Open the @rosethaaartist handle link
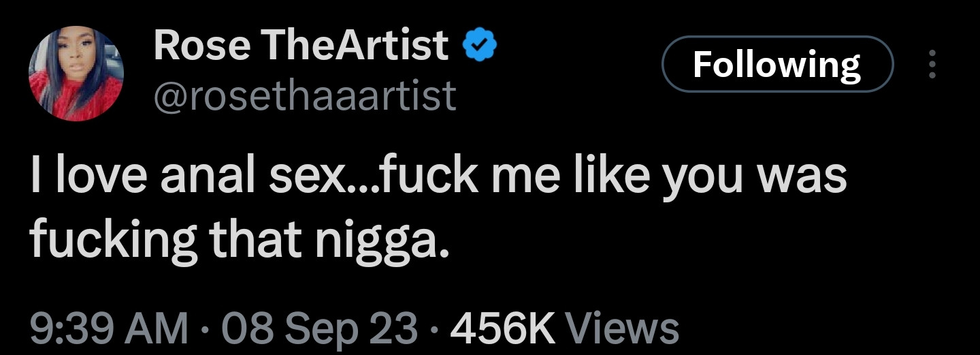 [x=305, y=96]
